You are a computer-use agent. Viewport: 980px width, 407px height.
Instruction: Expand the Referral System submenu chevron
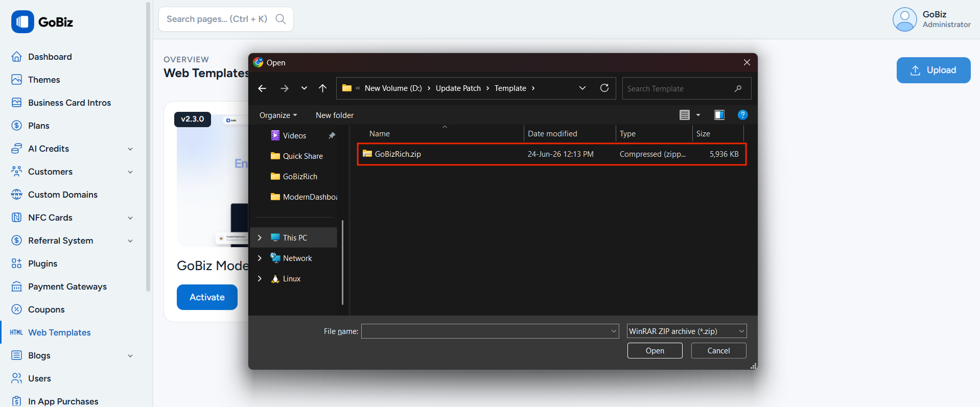(x=130, y=241)
